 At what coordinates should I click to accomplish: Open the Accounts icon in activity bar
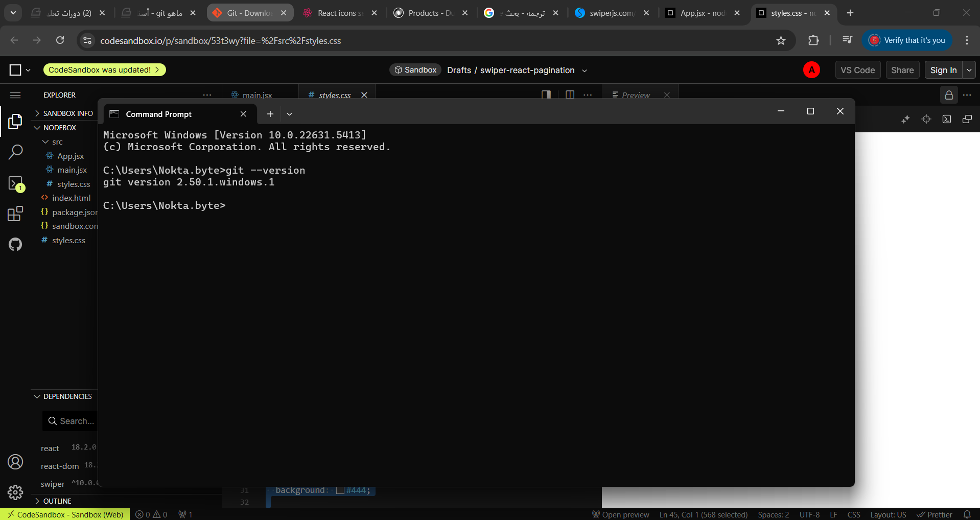tap(15, 462)
